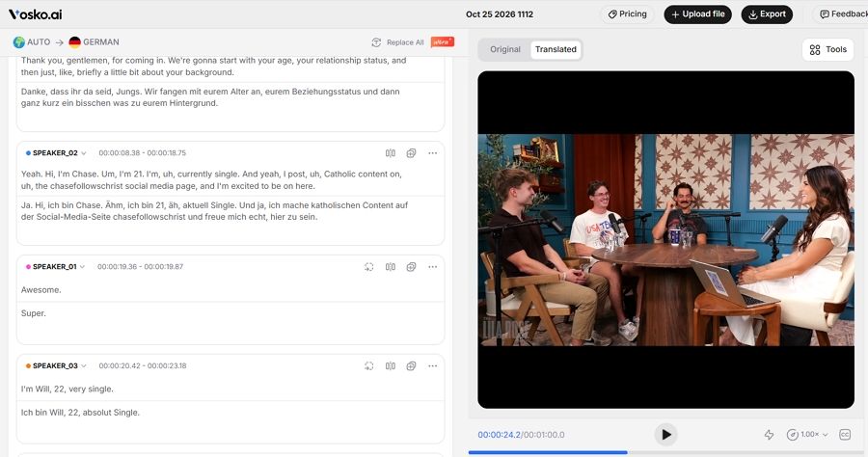868x457 pixels.
Task: Click the original text starting "Yeah. Hi, I'm Chase"
Action: [x=211, y=180]
